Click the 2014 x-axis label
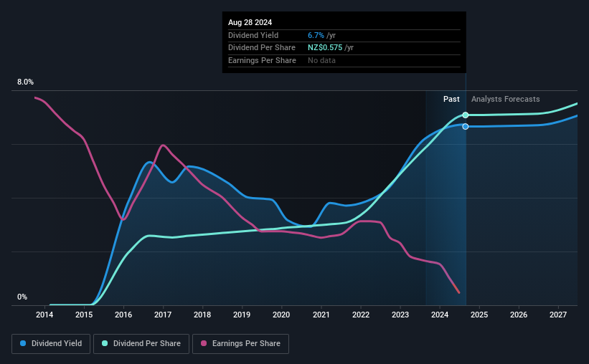 click(x=44, y=315)
